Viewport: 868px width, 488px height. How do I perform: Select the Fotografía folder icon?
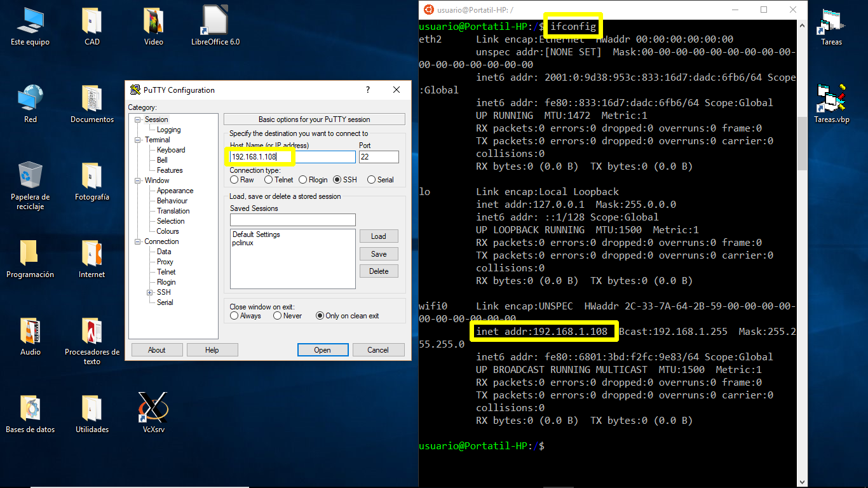pyautogui.click(x=92, y=176)
